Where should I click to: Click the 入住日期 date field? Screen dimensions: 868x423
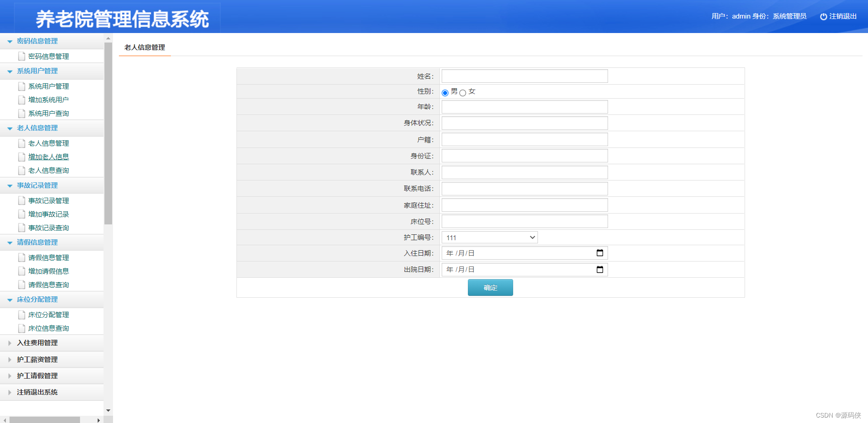click(x=524, y=253)
